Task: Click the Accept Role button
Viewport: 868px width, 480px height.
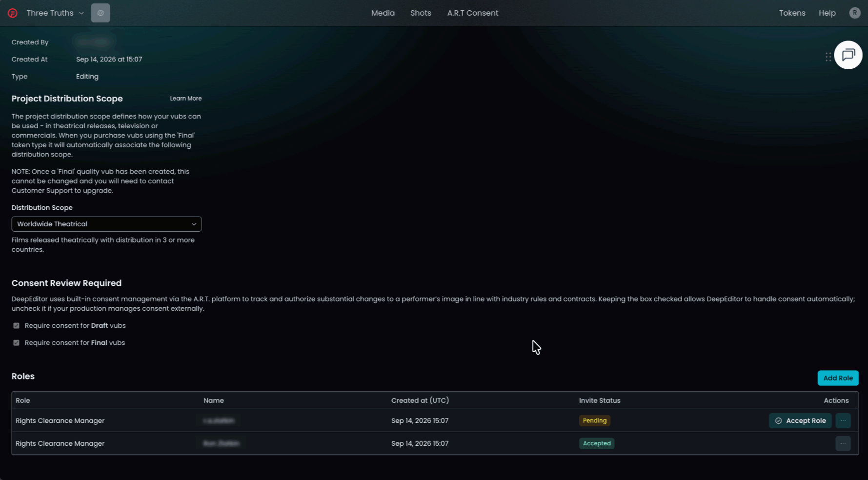Action: click(x=800, y=420)
